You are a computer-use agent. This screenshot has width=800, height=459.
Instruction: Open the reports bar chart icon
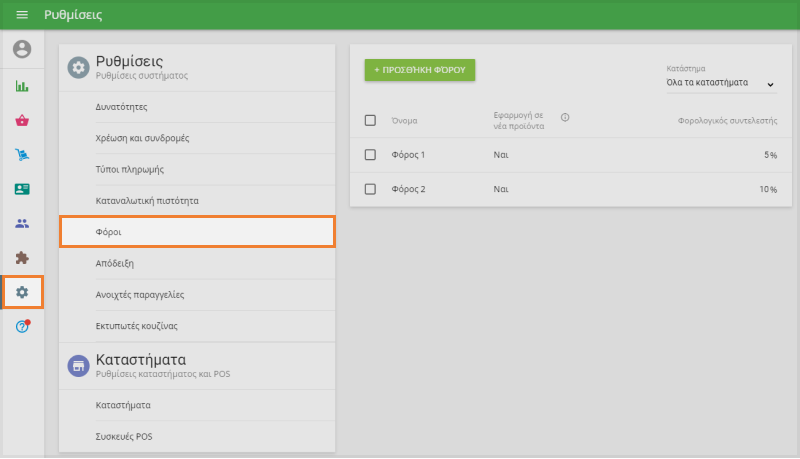pos(22,86)
